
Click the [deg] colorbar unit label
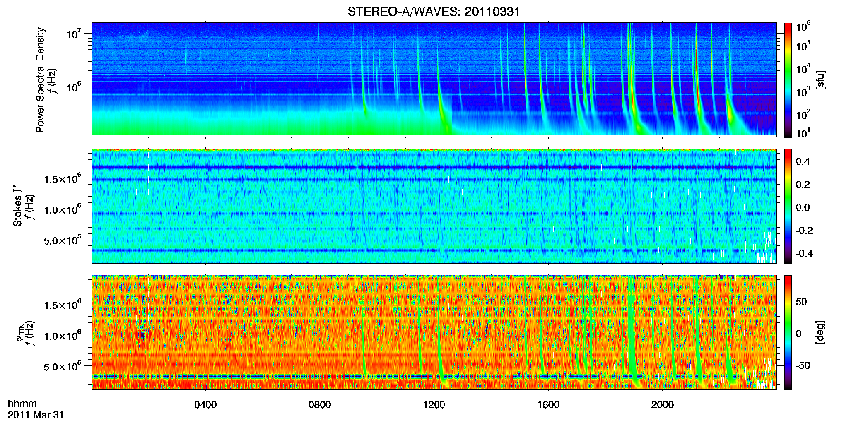[x=820, y=332]
